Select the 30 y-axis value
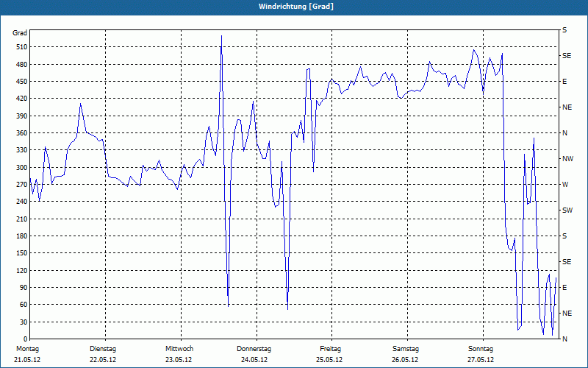The width and height of the screenshot is (588, 368). coord(24,322)
